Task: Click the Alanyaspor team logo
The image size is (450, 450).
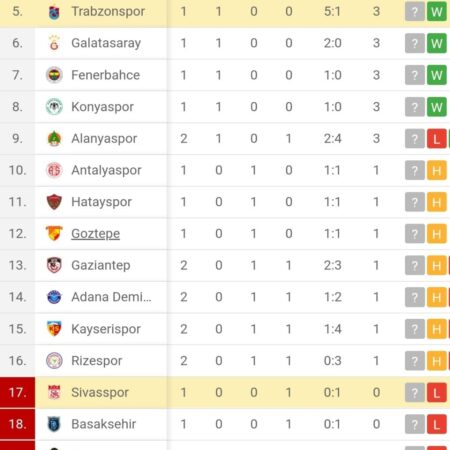Action: pos(54,138)
